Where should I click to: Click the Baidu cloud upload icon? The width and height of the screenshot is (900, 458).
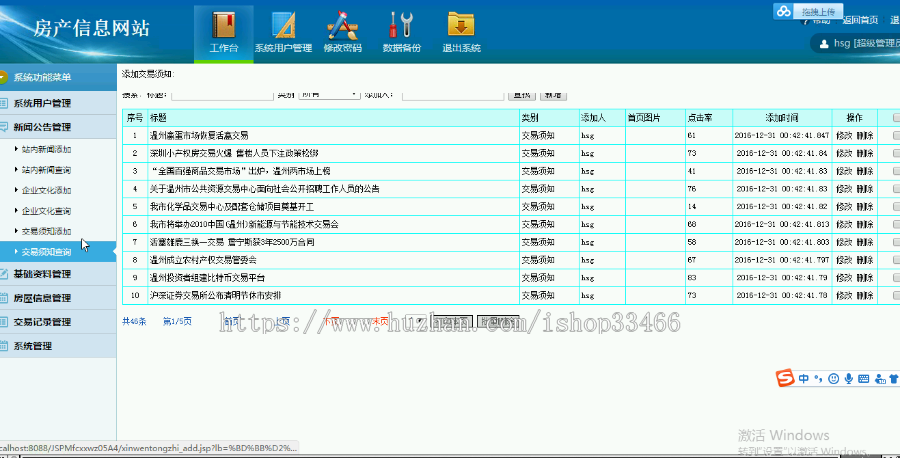(783, 11)
